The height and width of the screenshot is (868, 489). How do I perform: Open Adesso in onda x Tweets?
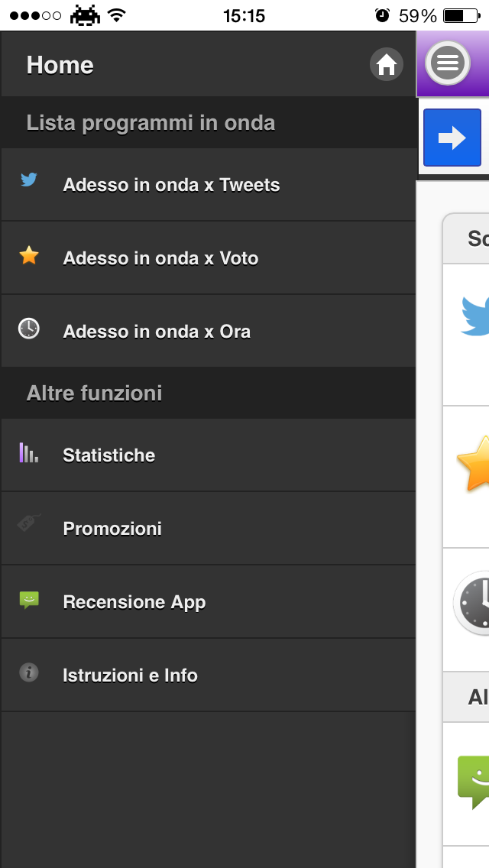pyautogui.click(x=171, y=185)
